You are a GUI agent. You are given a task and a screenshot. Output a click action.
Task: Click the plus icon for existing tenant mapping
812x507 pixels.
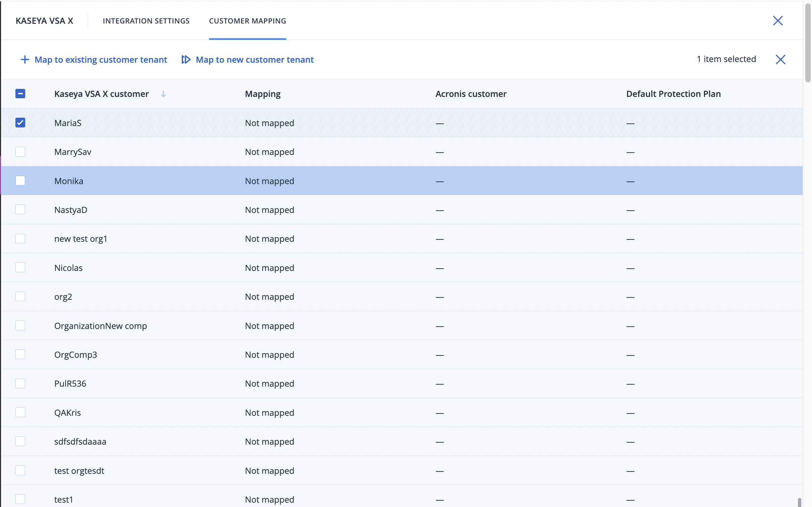[x=25, y=60]
